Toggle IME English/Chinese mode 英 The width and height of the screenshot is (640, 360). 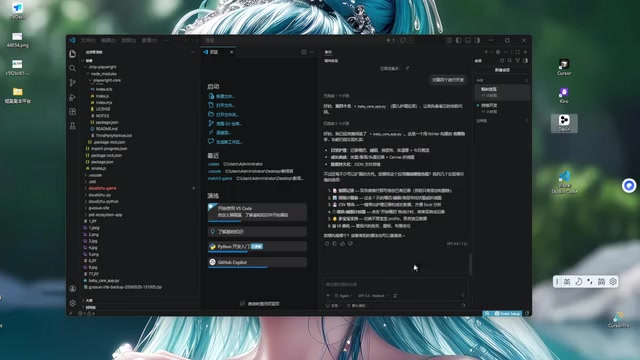(x=567, y=282)
